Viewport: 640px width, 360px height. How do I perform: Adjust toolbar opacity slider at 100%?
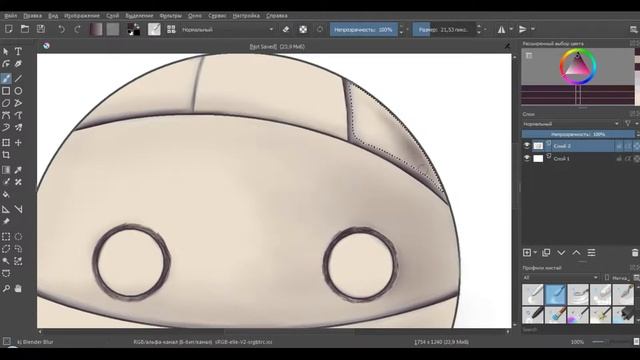364,29
